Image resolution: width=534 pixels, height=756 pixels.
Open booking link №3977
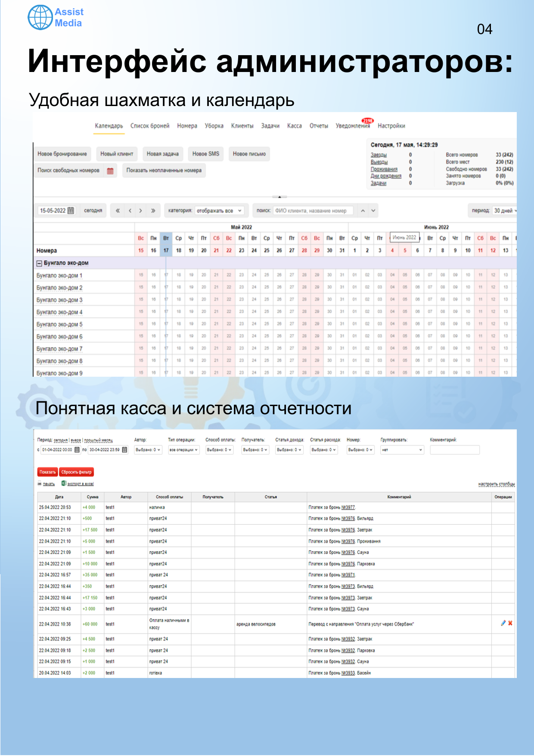click(x=348, y=508)
